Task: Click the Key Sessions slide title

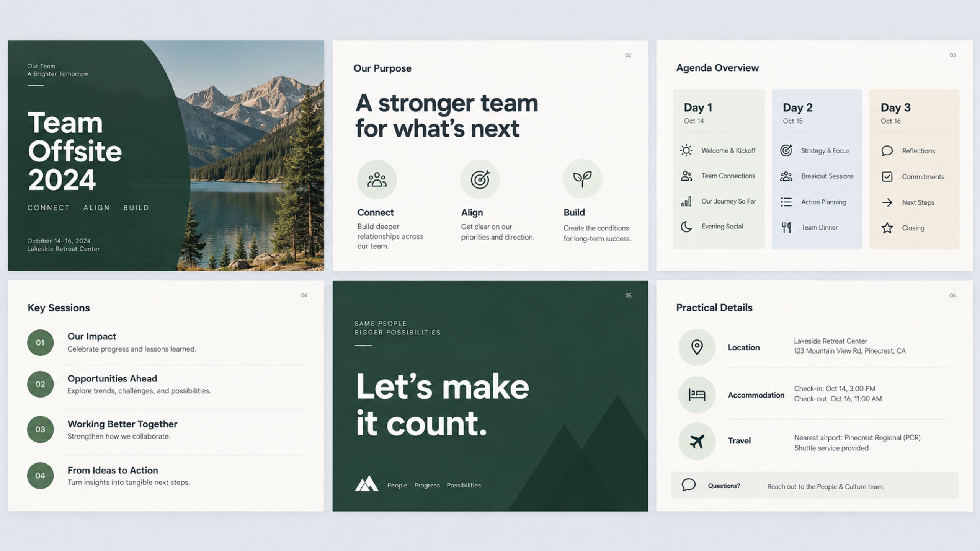Action: [x=59, y=308]
